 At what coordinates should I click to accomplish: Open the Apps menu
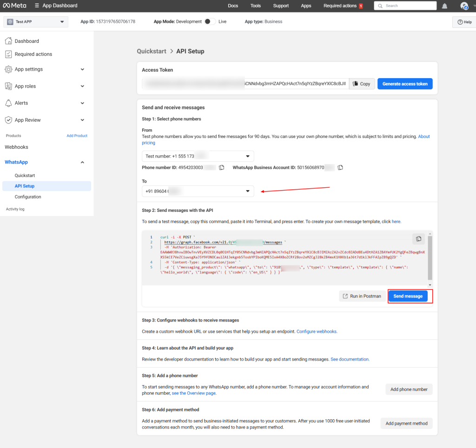coord(306,6)
